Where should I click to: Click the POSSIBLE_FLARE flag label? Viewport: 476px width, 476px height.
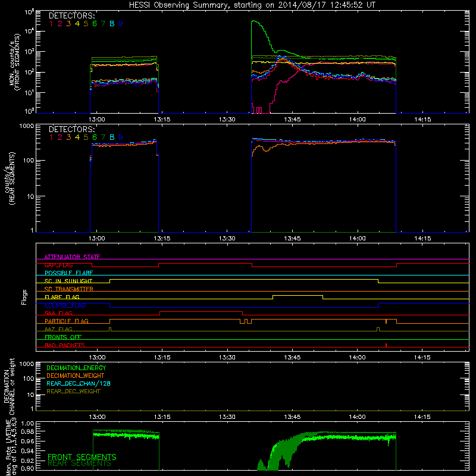pyautogui.click(x=68, y=273)
